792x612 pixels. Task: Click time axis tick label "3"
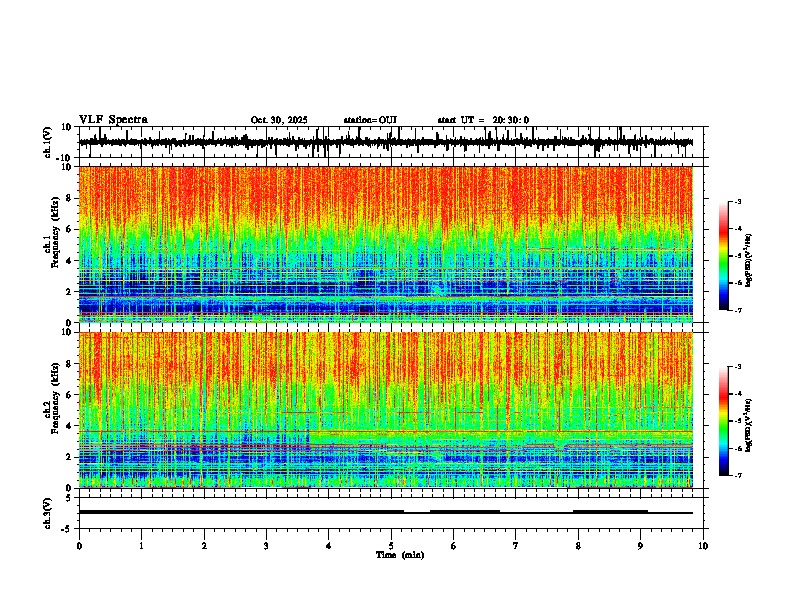266,546
